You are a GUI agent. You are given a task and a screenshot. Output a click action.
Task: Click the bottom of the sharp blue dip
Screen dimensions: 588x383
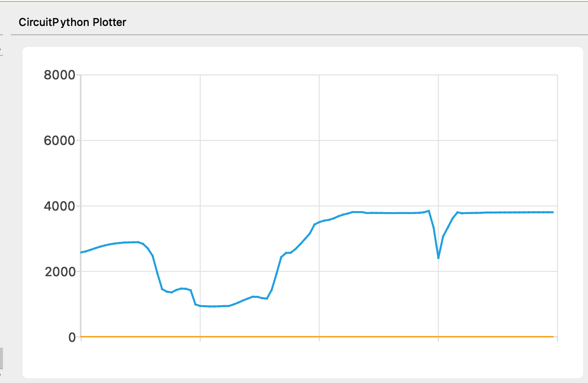coord(439,258)
